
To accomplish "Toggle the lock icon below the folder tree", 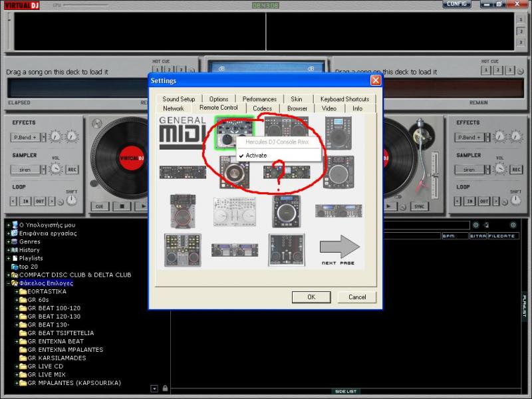I will [165, 388].
